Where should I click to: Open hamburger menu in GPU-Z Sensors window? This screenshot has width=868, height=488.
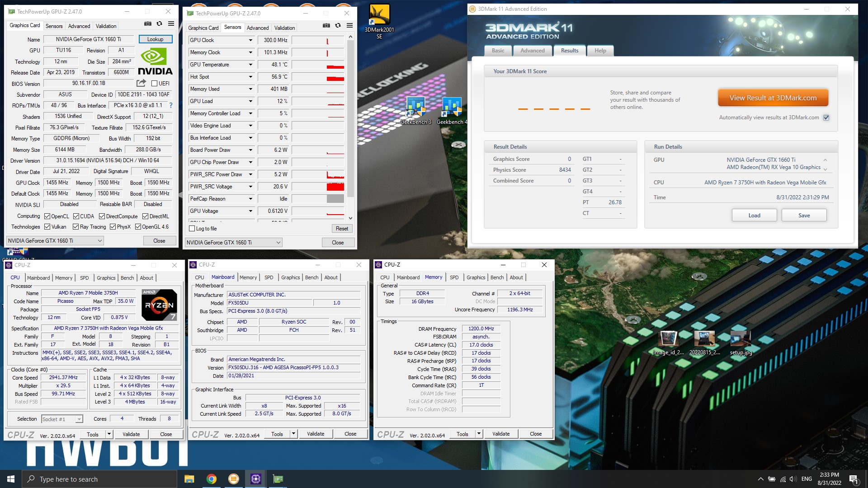pos(349,26)
